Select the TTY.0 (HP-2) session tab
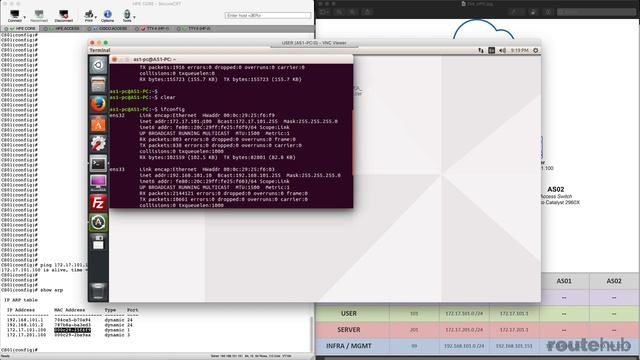 (194, 29)
